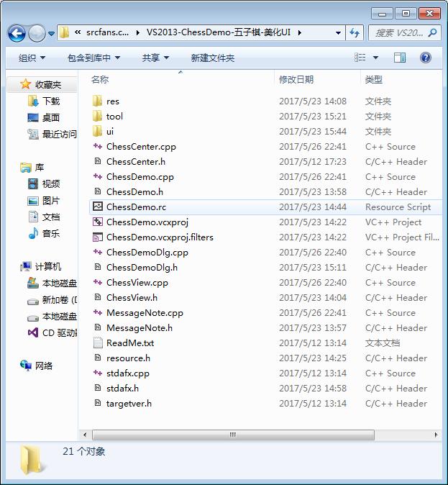The image size is (448, 485).
Task: Click the scroll left arrow
Action: point(85,435)
